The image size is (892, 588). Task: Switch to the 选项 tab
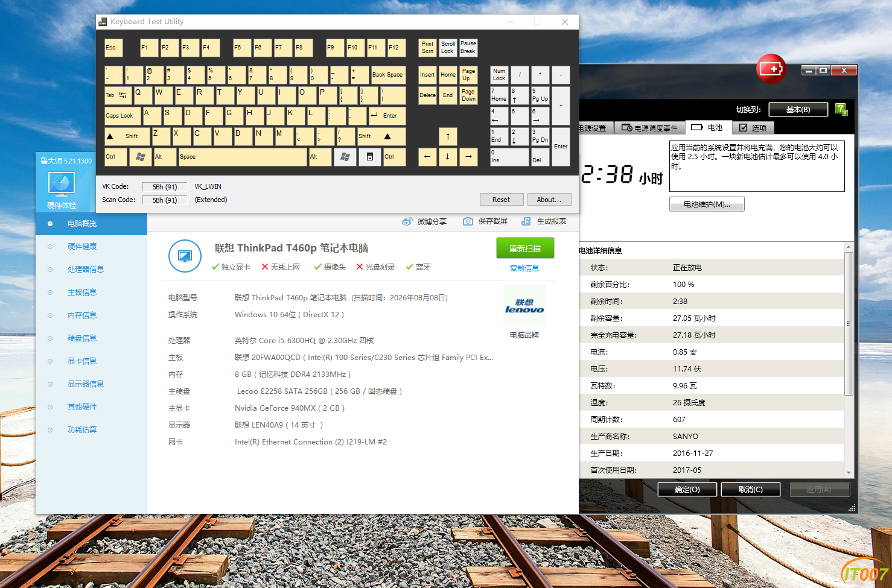point(753,128)
